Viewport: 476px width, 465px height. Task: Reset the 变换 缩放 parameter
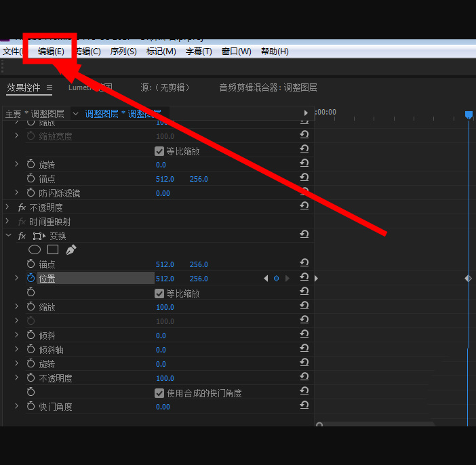pyautogui.click(x=304, y=305)
